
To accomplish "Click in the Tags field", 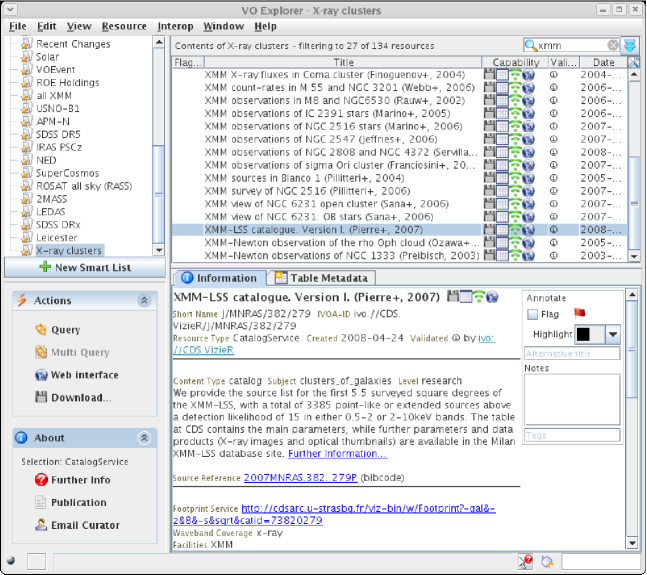I will coord(572,435).
